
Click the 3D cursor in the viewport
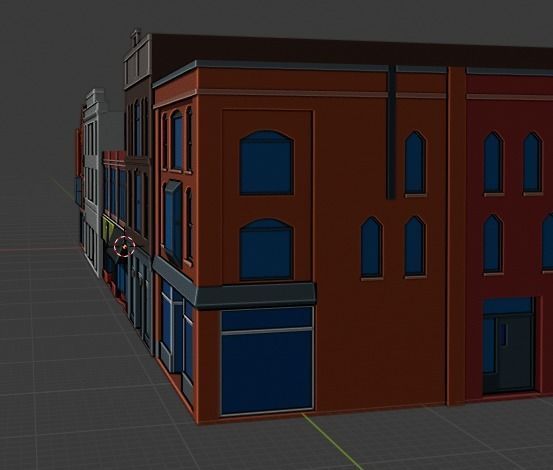pyautogui.click(x=124, y=246)
